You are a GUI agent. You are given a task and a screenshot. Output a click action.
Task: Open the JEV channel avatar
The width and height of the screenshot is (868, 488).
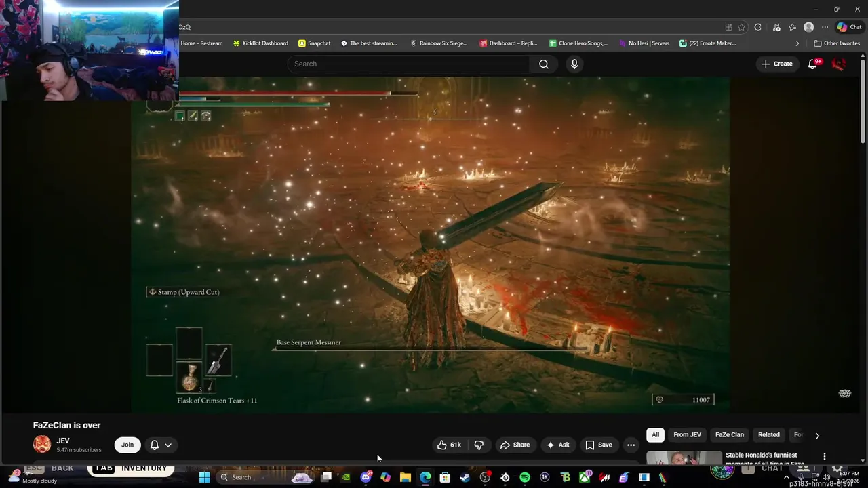[42, 445]
